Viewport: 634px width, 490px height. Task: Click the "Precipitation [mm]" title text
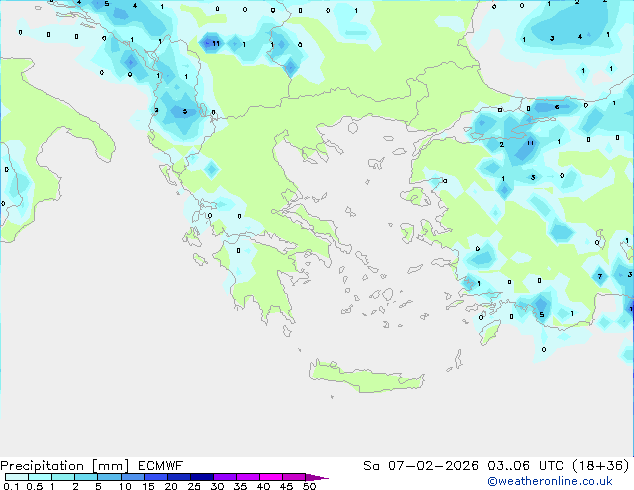click(64, 466)
